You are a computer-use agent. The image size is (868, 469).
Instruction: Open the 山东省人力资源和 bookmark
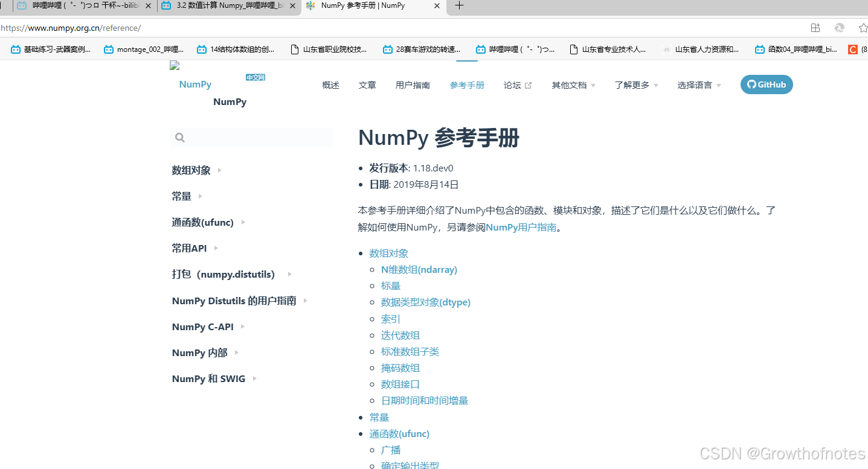pos(701,49)
